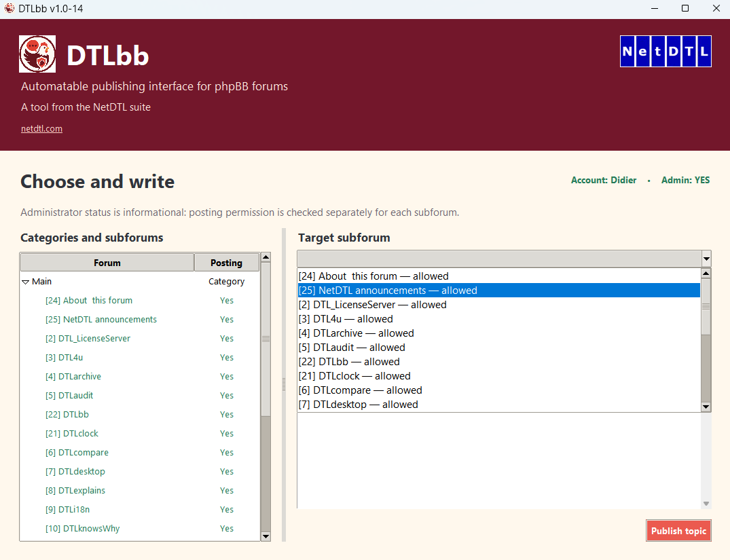
Task: Choose [7] DTLdesktop — allowed in list
Action: [359, 405]
